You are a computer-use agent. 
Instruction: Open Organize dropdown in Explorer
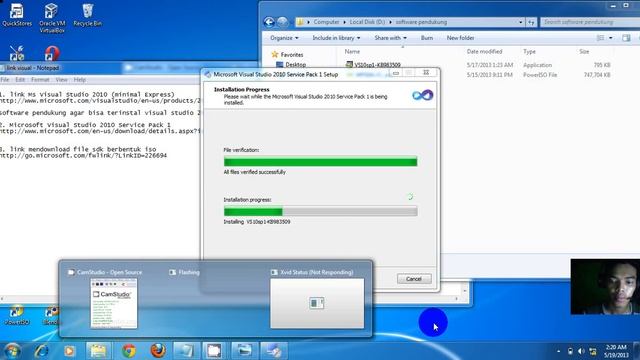[284, 38]
